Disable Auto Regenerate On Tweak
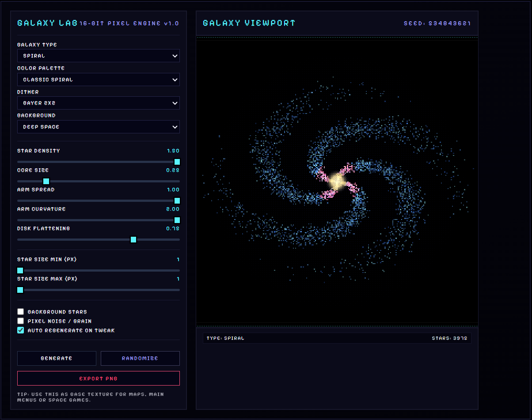Screen dimensions: 532x420 coord(20,330)
